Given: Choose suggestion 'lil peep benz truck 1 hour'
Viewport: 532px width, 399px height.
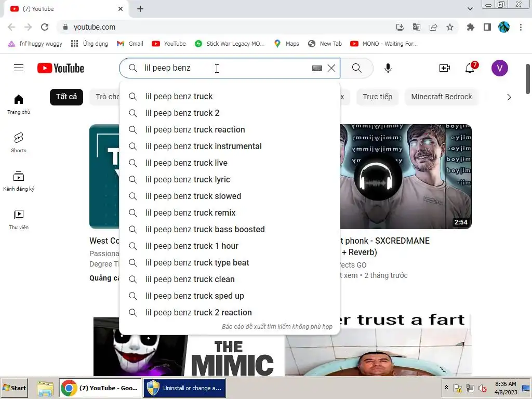Looking at the screenshot, I should [230, 246].
